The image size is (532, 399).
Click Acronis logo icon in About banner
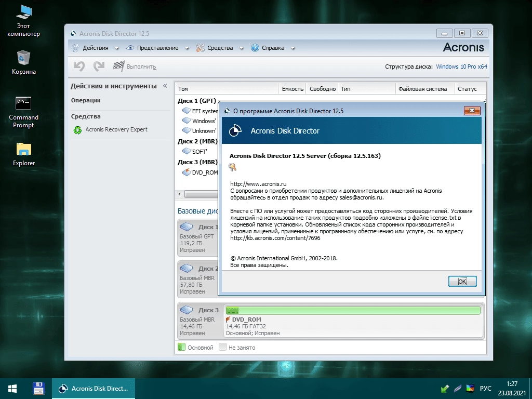(x=235, y=130)
